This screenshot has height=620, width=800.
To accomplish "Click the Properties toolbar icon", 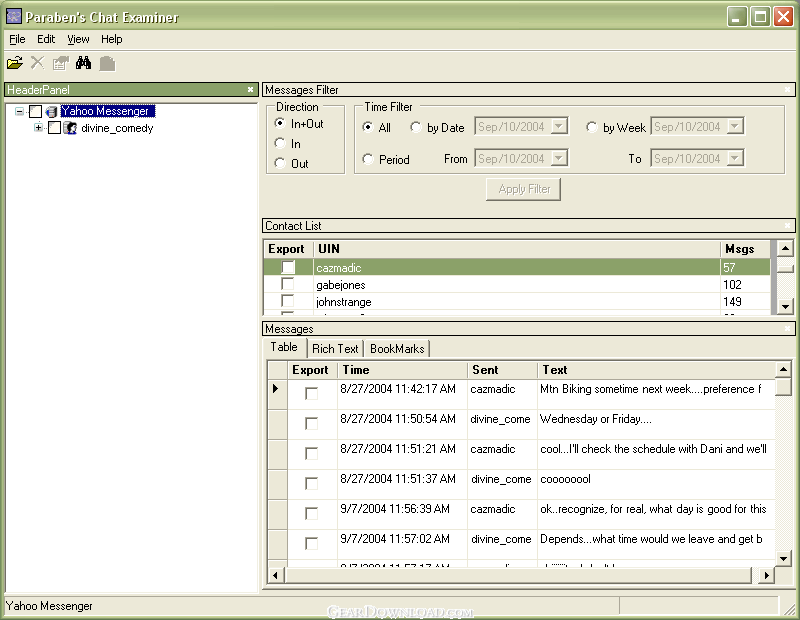I will 61,63.
